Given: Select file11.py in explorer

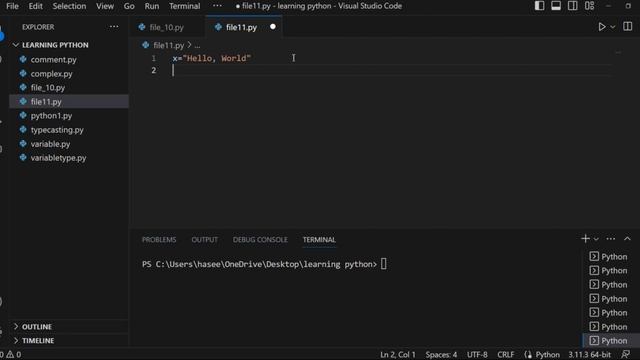Looking at the screenshot, I should [46, 102].
